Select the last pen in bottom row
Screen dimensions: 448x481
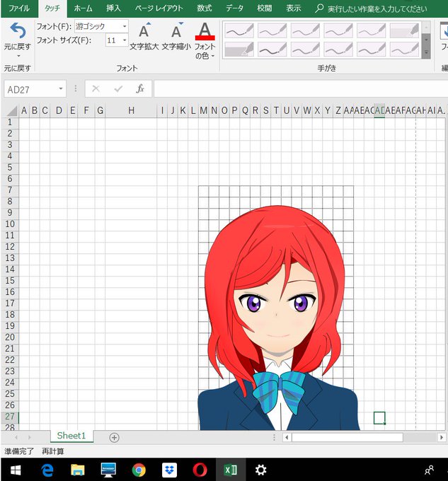(404, 50)
